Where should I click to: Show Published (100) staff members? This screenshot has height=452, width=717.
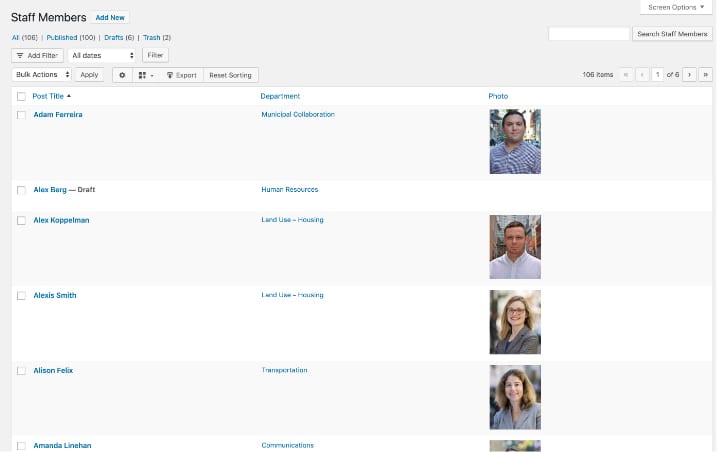[x=71, y=38]
